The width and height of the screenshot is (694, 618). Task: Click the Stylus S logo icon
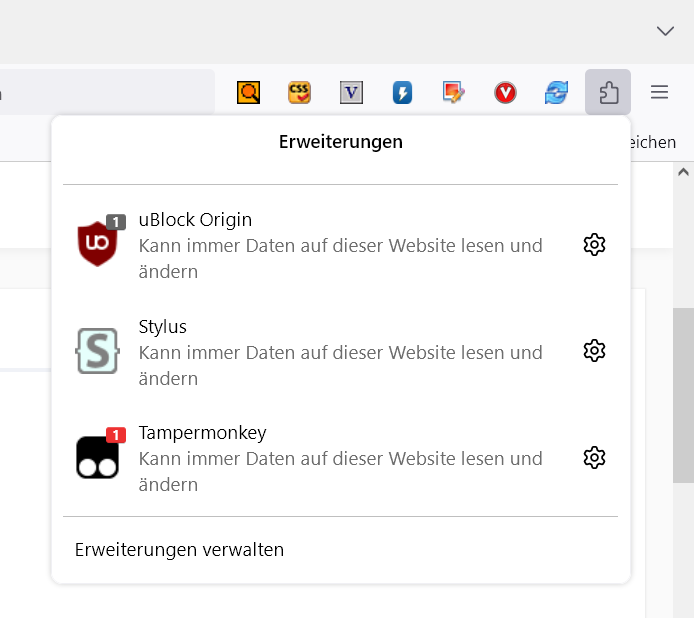click(x=97, y=351)
